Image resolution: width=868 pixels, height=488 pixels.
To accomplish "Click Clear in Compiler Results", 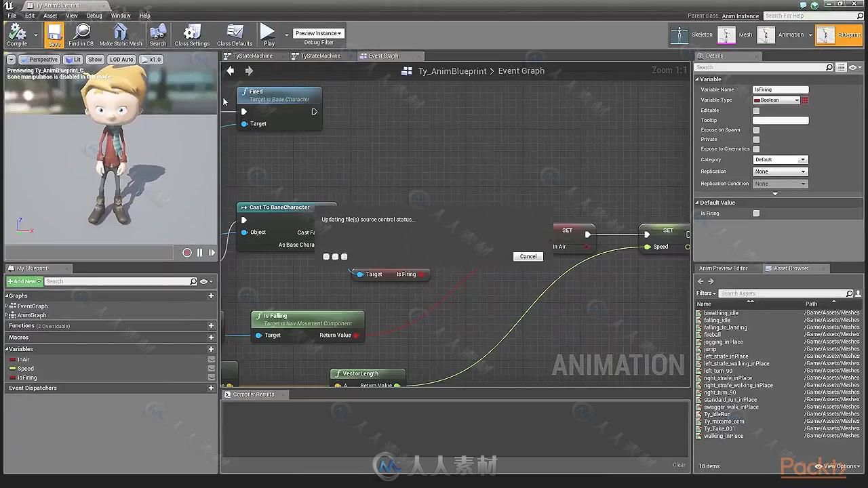I will coord(679,465).
